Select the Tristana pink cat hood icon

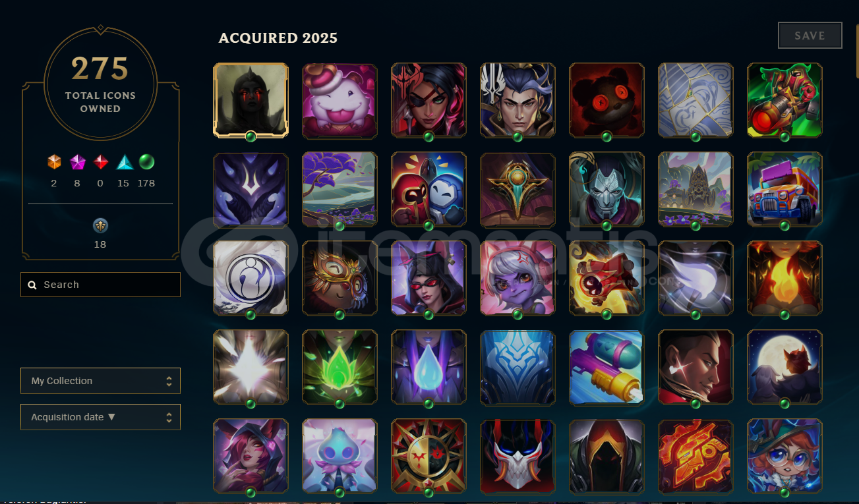[x=518, y=278]
